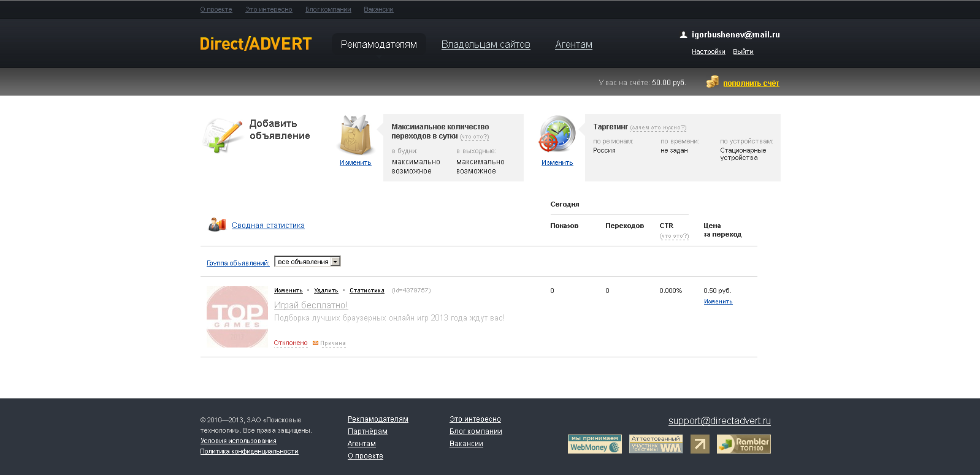Click the targeting clock icon
The height and width of the screenshot is (475, 980).
(x=557, y=134)
